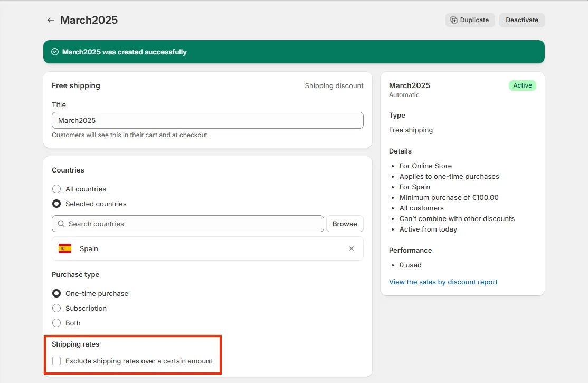The width and height of the screenshot is (588, 383).
Task: Select the All countries radio option
Action: click(56, 189)
